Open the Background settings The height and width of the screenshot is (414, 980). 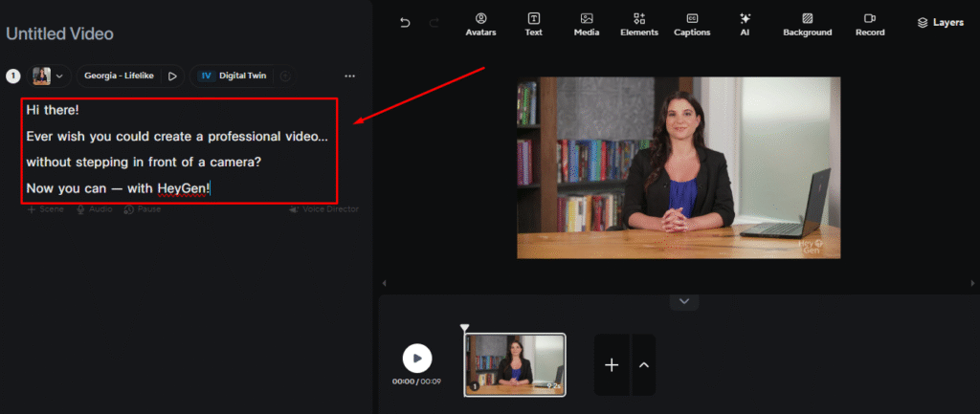pyautogui.click(x=807, y=23)
